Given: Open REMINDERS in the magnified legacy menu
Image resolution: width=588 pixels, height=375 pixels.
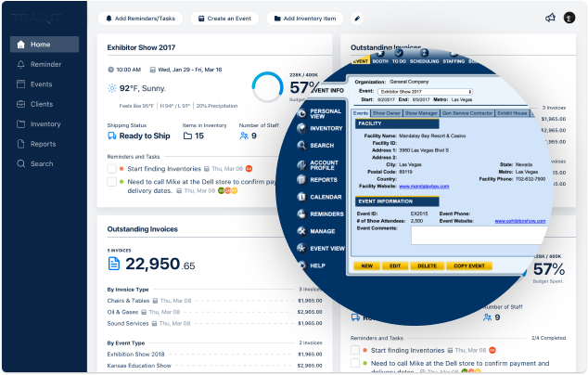Looking at the screenshot, I should (320, 214).
